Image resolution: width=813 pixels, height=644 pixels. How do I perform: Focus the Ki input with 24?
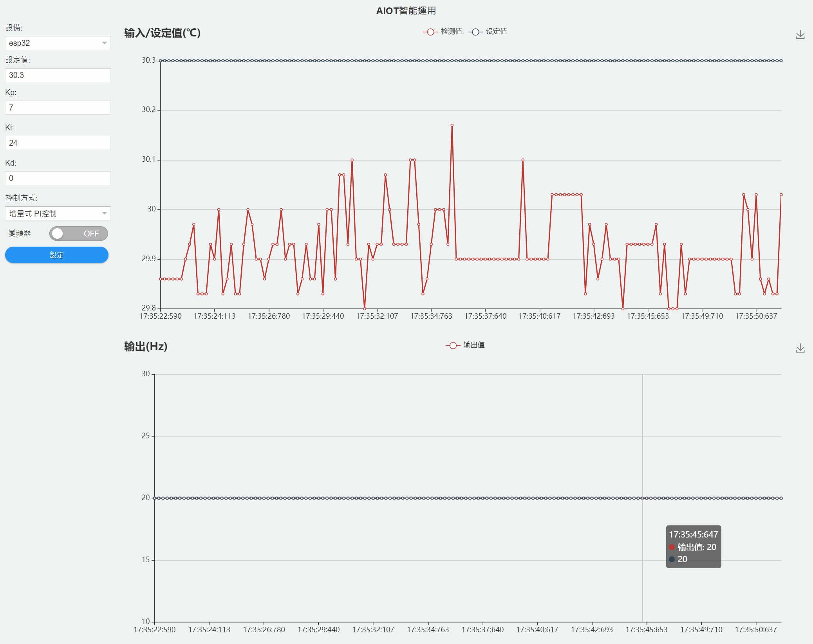pos(58,143)
